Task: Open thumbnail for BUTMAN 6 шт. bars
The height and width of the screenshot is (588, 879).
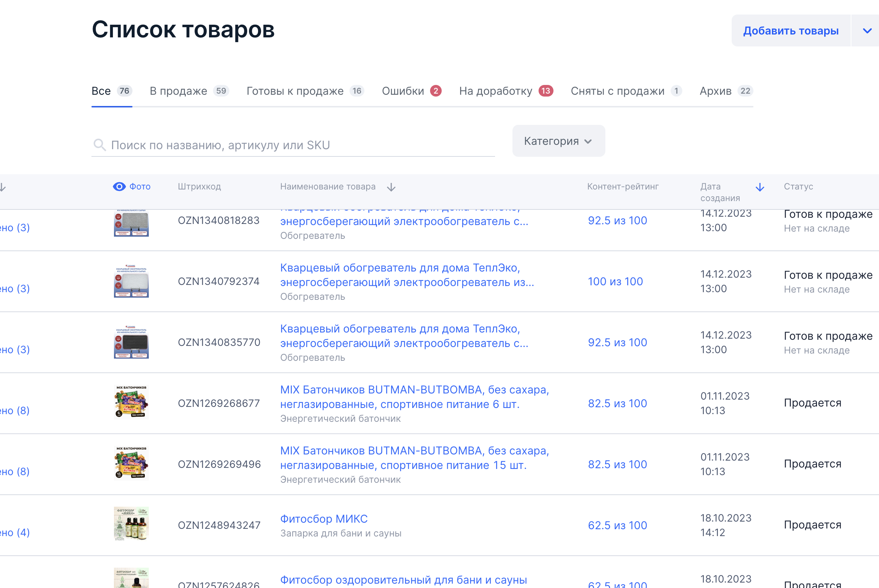Action: click(131, 403)
